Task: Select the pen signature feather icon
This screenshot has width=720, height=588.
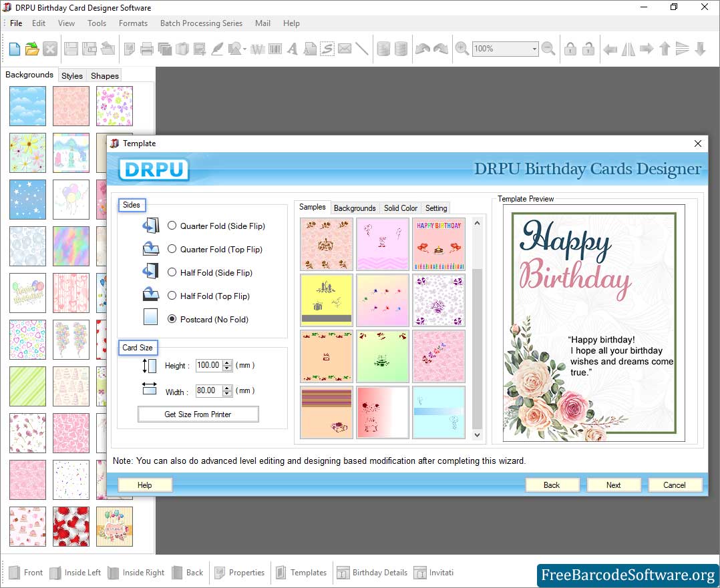Action: 217,49
